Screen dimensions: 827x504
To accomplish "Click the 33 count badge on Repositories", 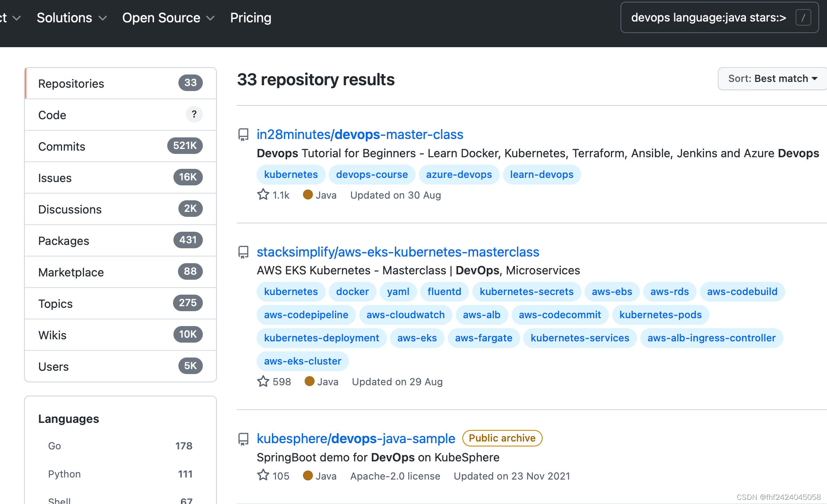I will pos(190,83).
